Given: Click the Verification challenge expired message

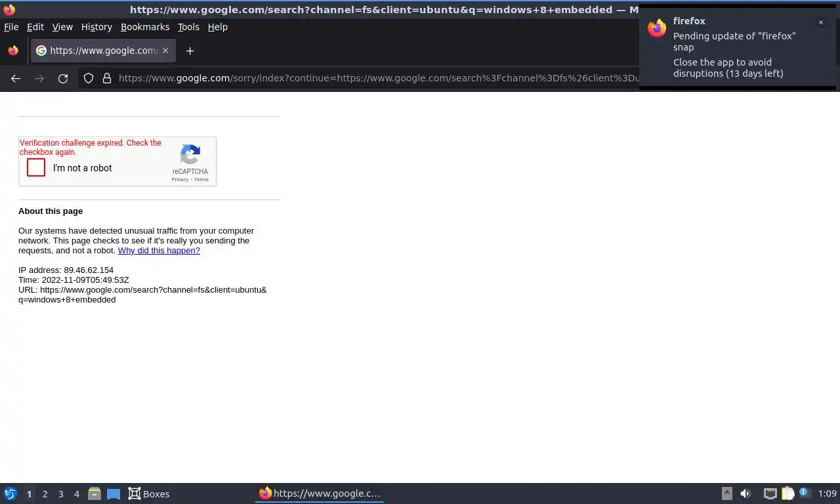Looking at the screenshot, I should 91,148.
